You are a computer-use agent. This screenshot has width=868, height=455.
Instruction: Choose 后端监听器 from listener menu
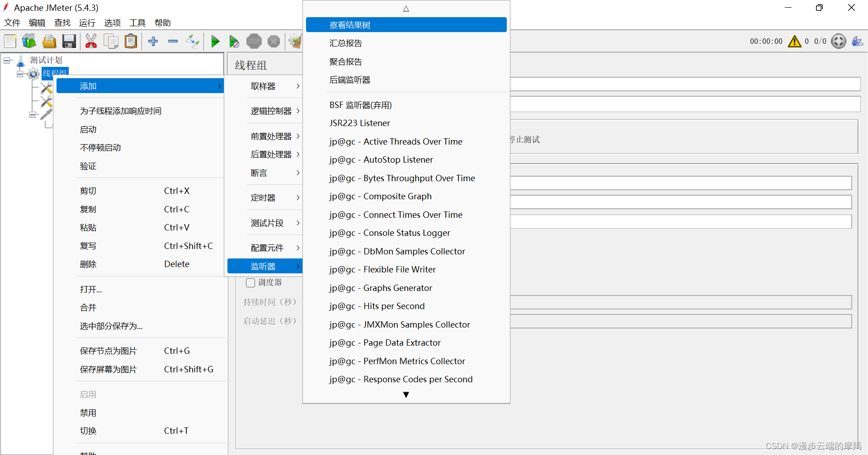(x=406, y=80)
